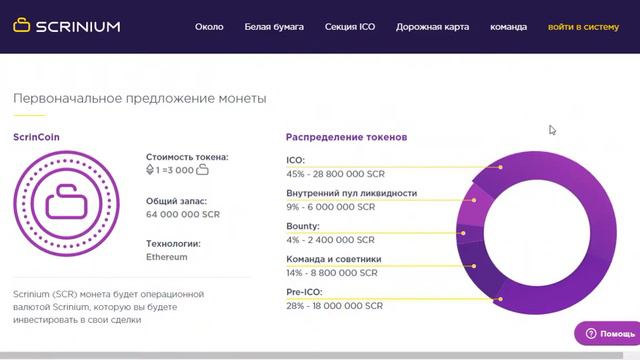Open Дорожная карта menu item
640x360 pixels.
coord(432,27)
